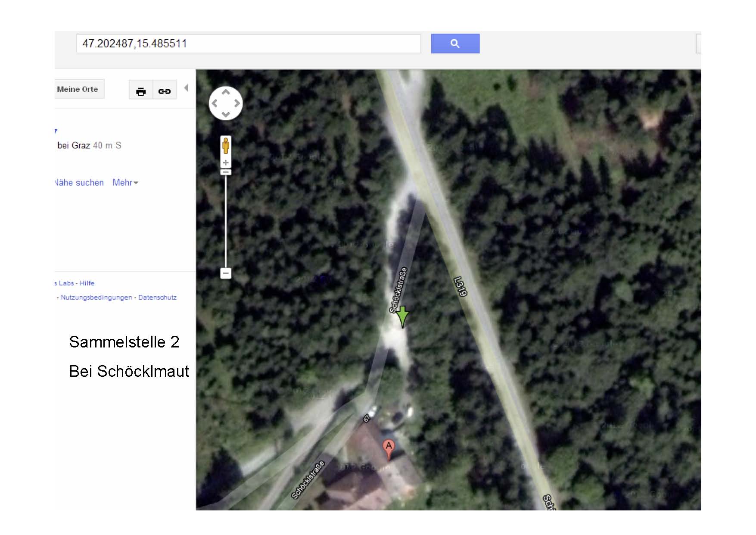The height and width of the screenshot is (535, 756).
Task: Open the print icon
Action: click(x=141, y=91)
